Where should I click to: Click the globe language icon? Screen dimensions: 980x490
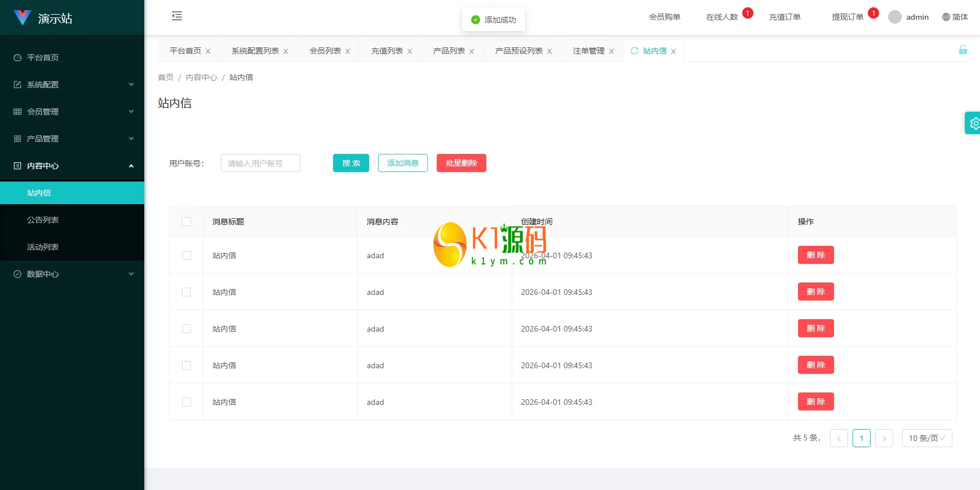946,17
